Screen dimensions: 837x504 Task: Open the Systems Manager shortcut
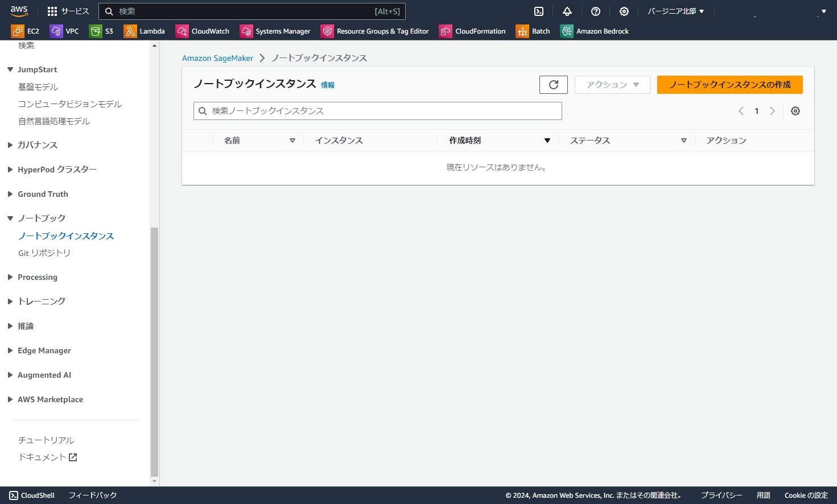[275, 31]
